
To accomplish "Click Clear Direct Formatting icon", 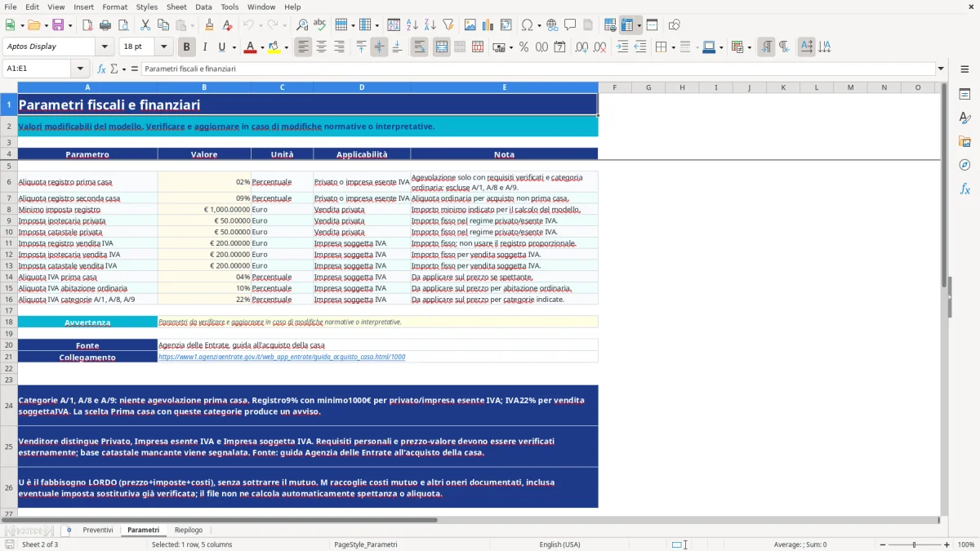I will tap(227, 25).
